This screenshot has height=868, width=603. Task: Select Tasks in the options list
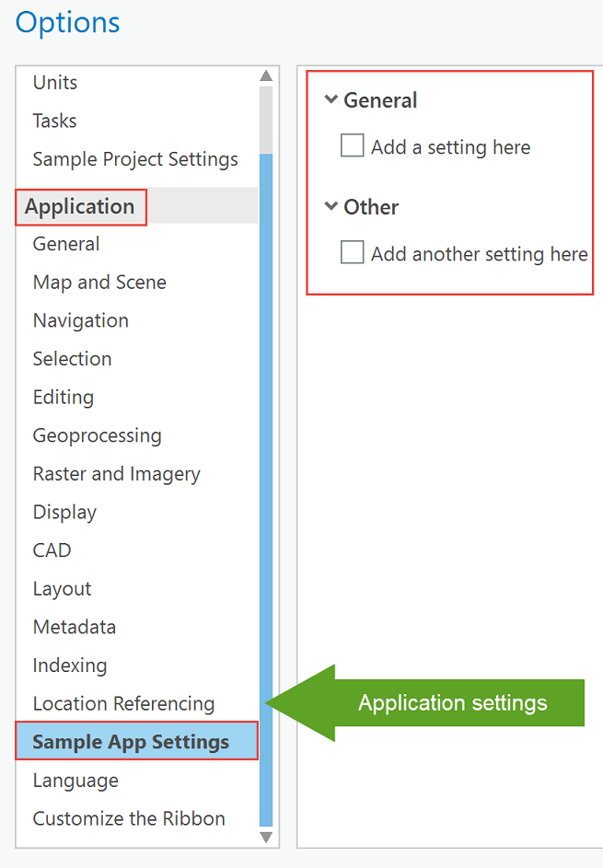pos(55,121)
